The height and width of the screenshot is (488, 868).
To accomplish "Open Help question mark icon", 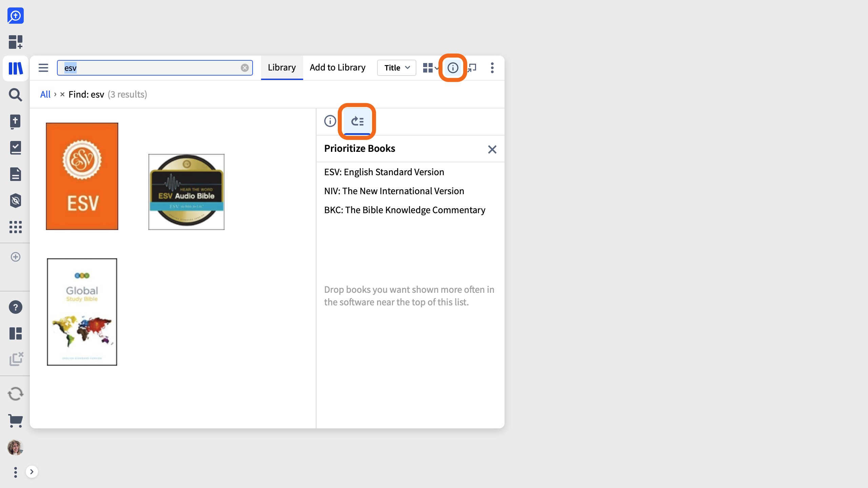I will [16, 307].
